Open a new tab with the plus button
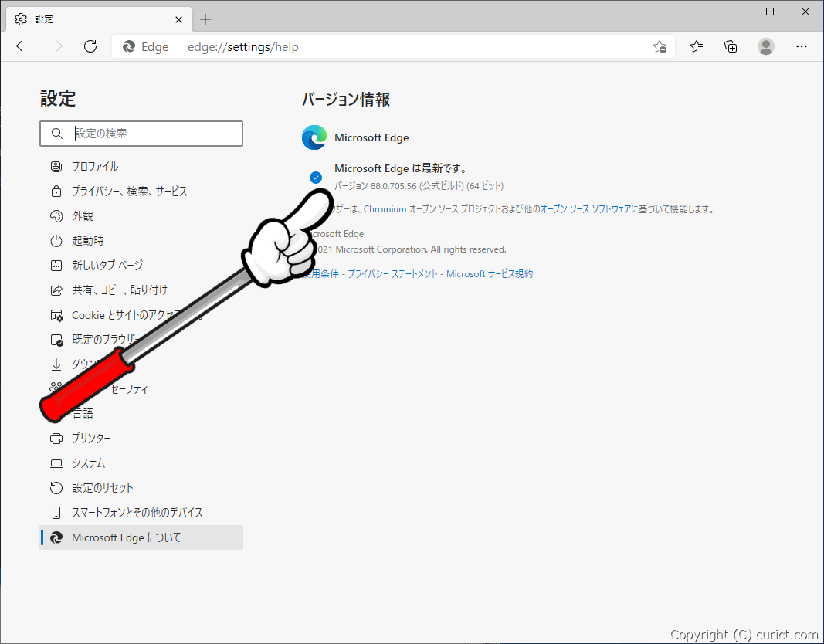824x644 pixels. [x=205, y=19]
